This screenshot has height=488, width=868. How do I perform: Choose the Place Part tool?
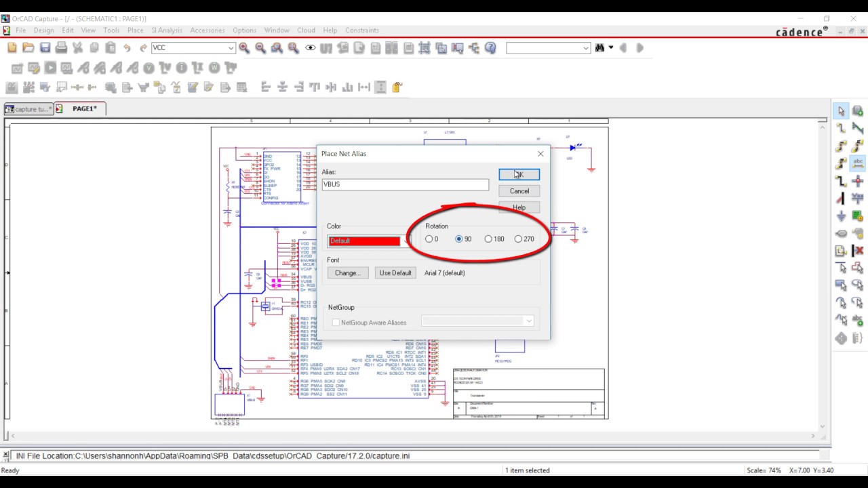857,111
